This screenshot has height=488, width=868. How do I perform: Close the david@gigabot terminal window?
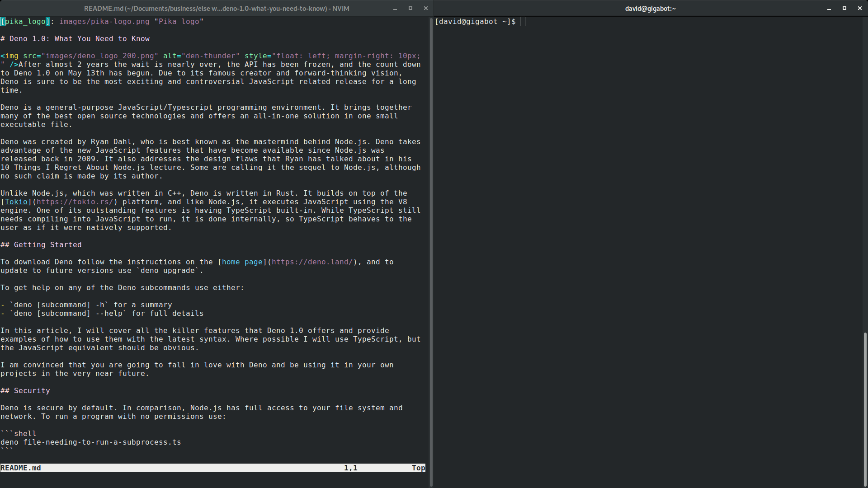(859, 8)
